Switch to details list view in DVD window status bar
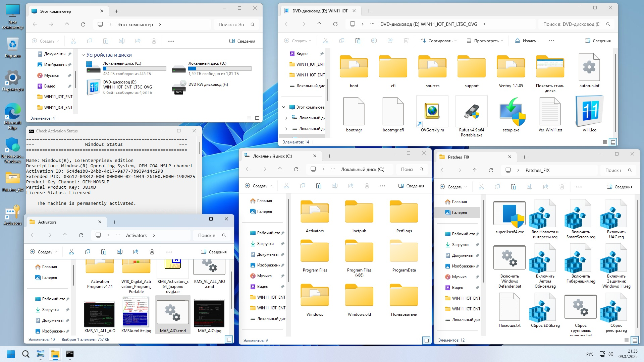This screenshot has height=362, width=644. point(605,142)
